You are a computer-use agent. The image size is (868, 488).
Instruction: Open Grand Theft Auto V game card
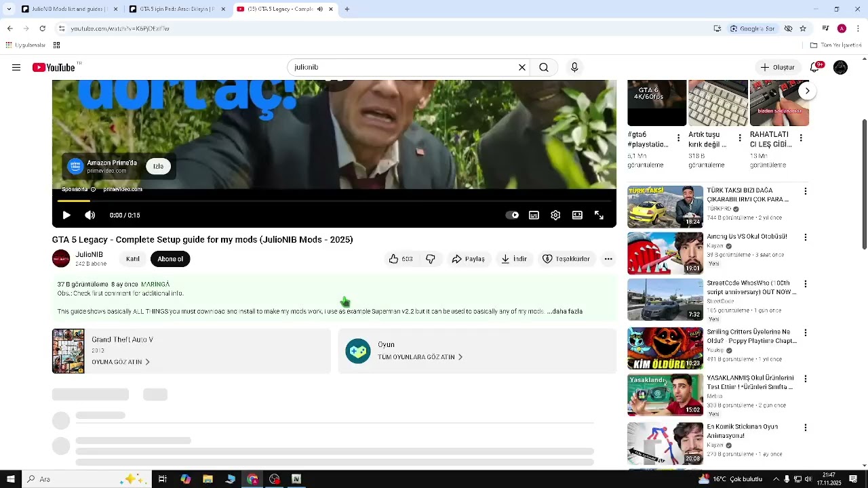191,351
